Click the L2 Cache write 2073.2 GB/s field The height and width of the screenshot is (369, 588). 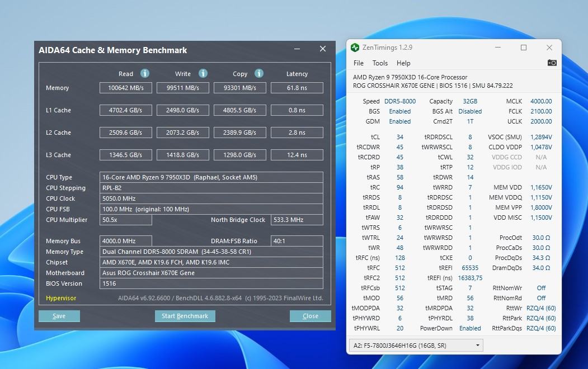[x=182, y=133]
